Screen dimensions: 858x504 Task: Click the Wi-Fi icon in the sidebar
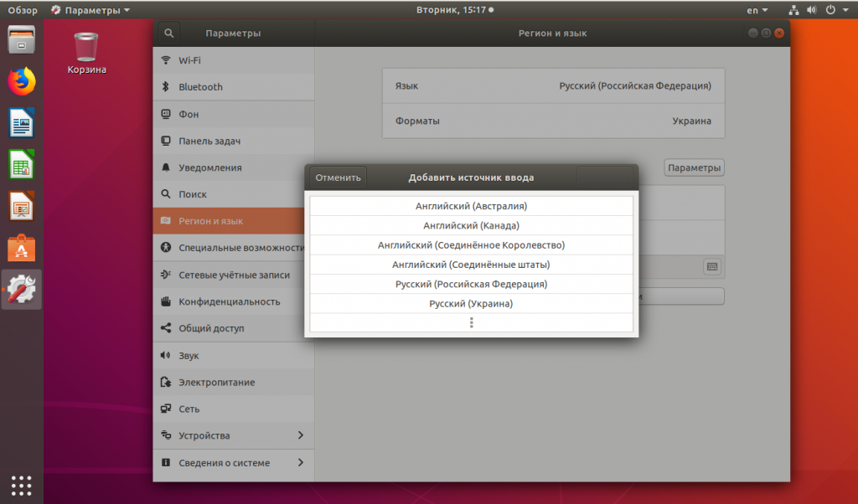[x=166, y=60]
